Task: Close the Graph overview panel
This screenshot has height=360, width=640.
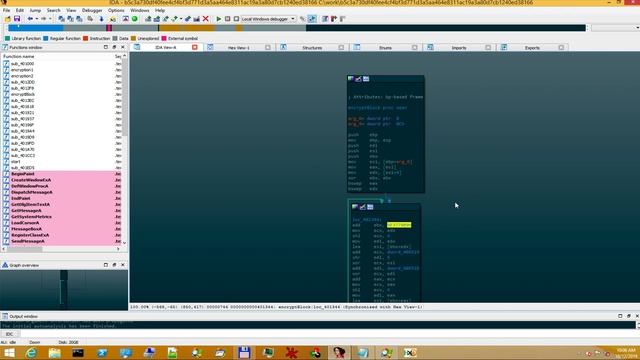Action: point(123,265)
